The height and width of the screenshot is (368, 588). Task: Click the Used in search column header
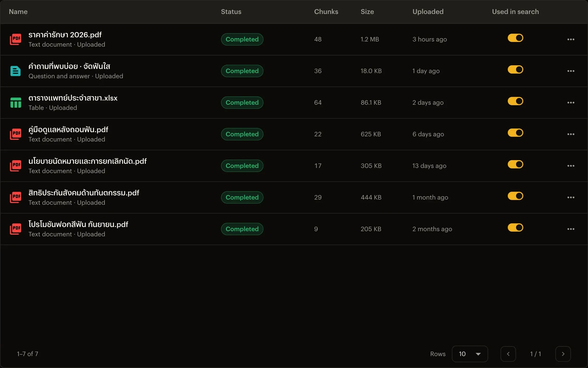pos(515,12)
